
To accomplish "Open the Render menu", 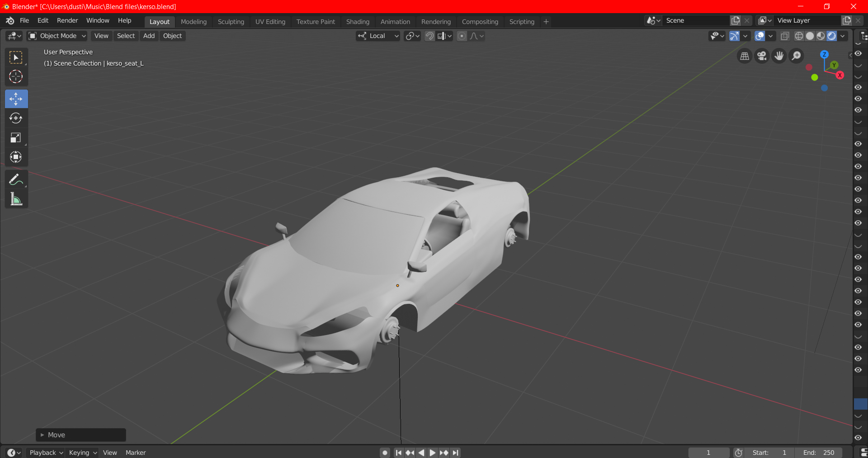I will point(67,21).
